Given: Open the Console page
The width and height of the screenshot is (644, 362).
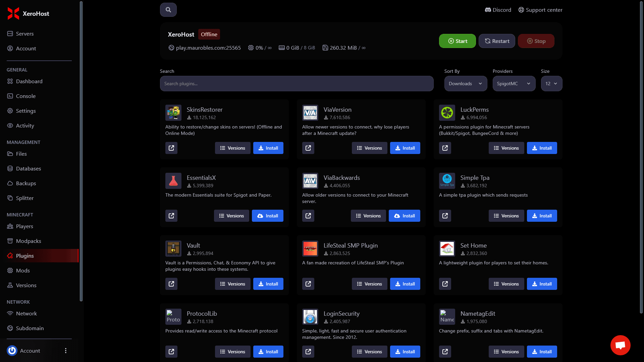Looking at the screenshot, I should click(39, 96).
